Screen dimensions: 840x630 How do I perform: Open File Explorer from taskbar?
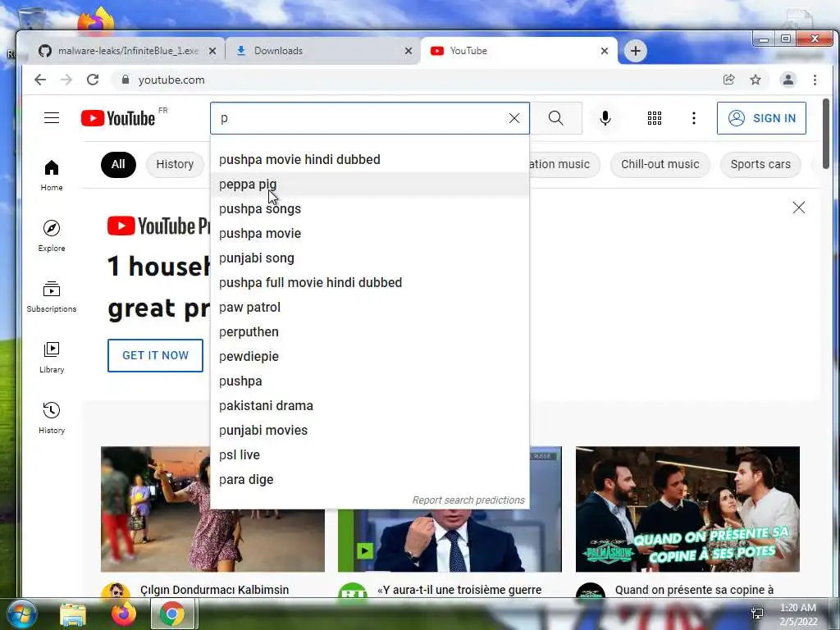[73, 614]
